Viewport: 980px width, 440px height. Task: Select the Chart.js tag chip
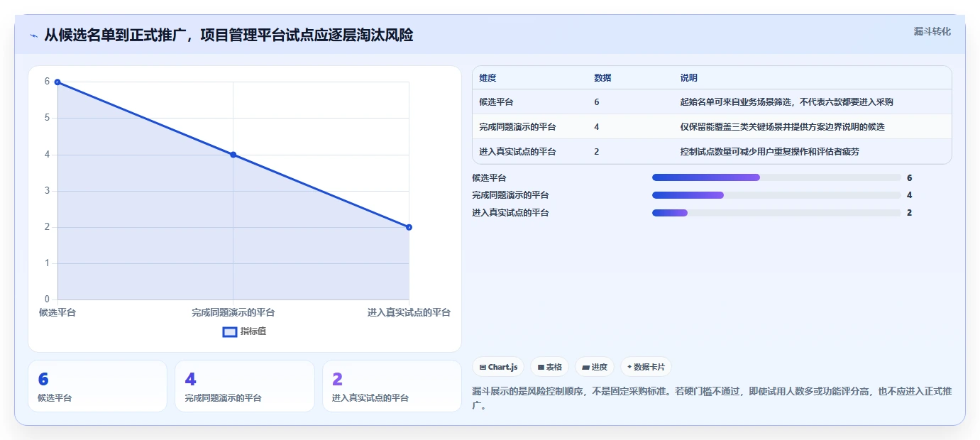point(498,367)
